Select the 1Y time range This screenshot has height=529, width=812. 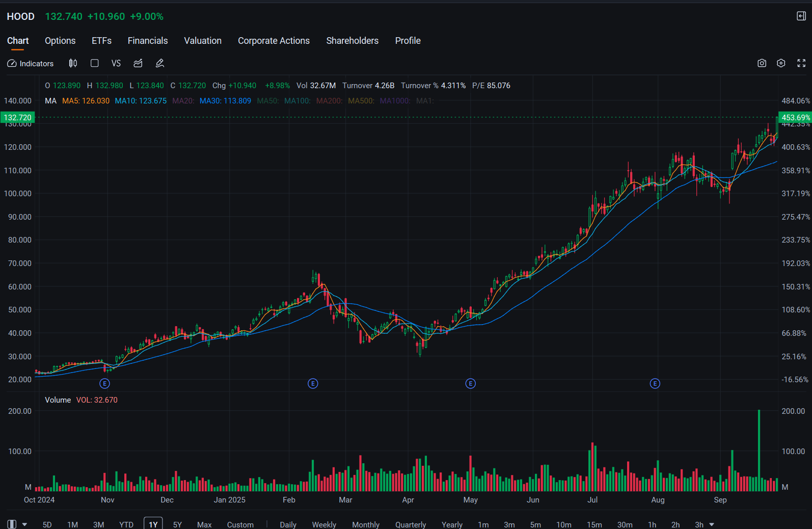(153, 524)
